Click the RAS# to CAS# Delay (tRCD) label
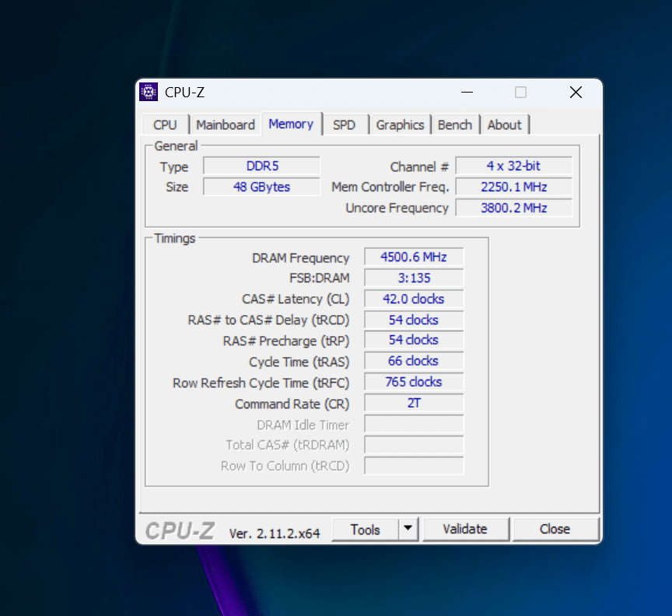This screenshot has width=672, height=616. (x=268, y=320)
